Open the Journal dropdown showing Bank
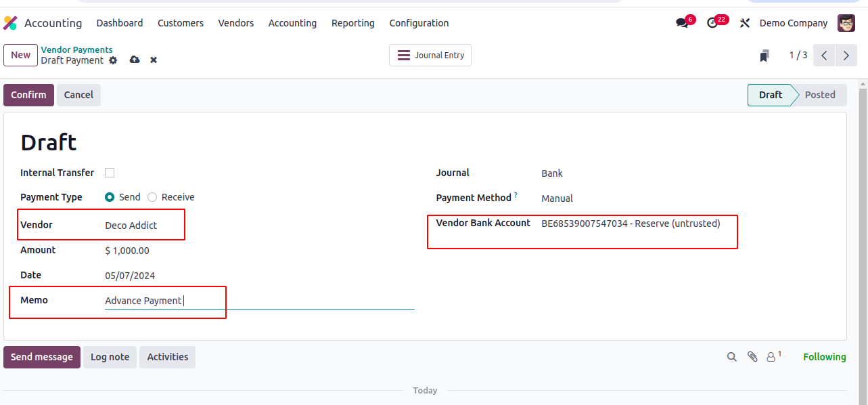The height and width of the screenshot is (405, 868). coord(685,173)
